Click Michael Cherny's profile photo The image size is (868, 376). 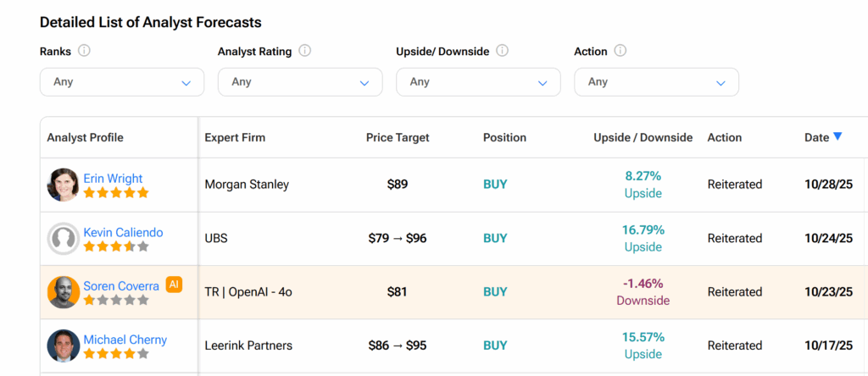64,346
